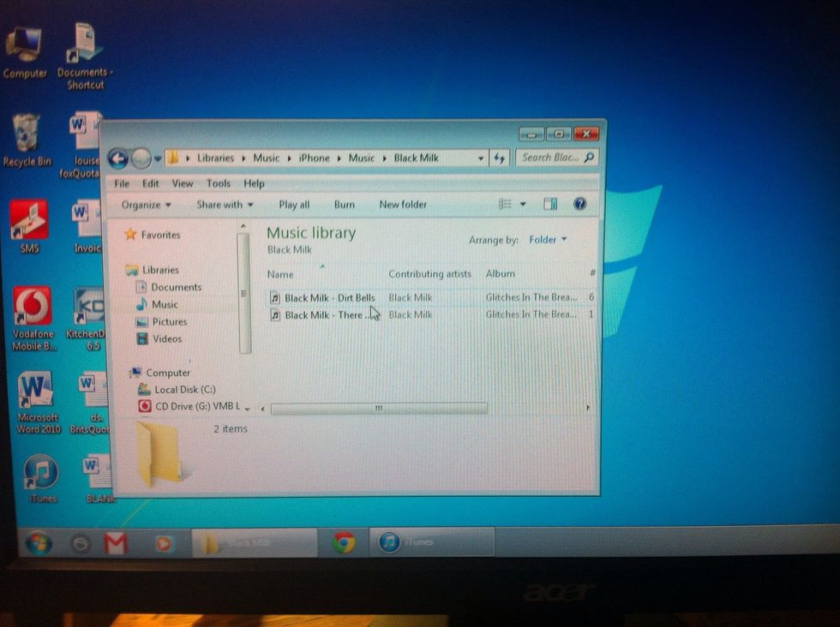840x627 pixels.
Task: Select Documents library in navigation pane
Action: click(x=169, y=287)
